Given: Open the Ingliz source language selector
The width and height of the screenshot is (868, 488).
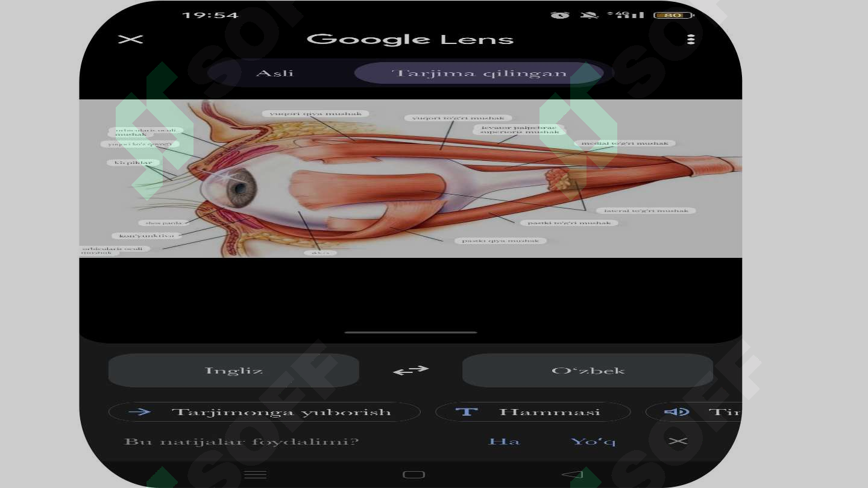Looking at the screenshot, I should 234,371.
